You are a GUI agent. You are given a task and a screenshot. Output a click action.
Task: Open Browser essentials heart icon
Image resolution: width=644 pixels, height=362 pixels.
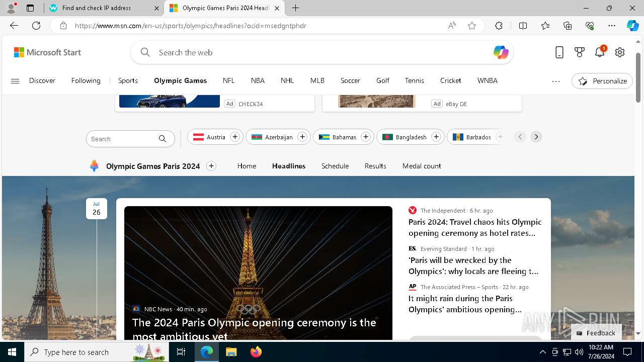(x=590, y=26)
